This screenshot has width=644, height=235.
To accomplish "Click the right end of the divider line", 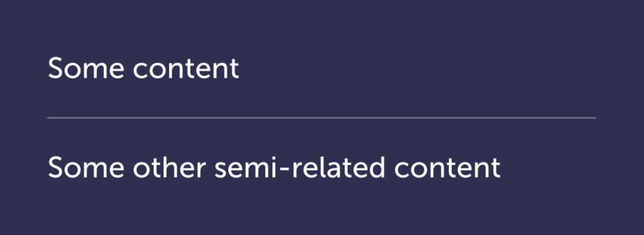I will click(x=594, y=118).
